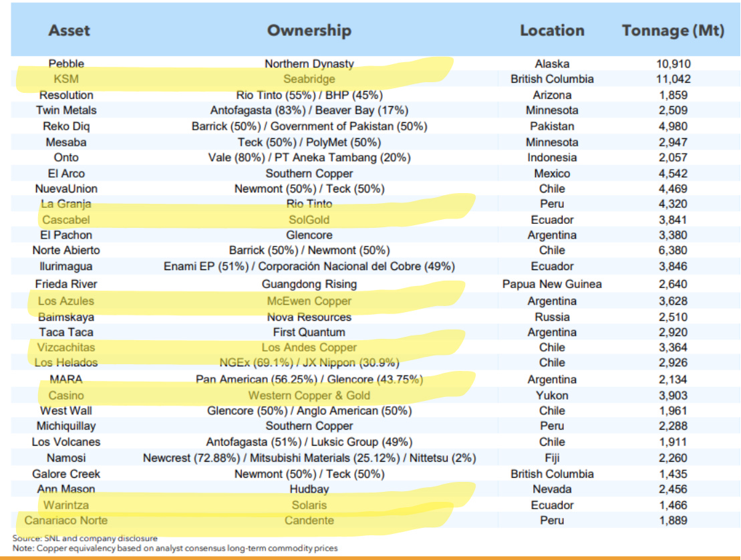Click the Russia location cell

tap(552, 317)
